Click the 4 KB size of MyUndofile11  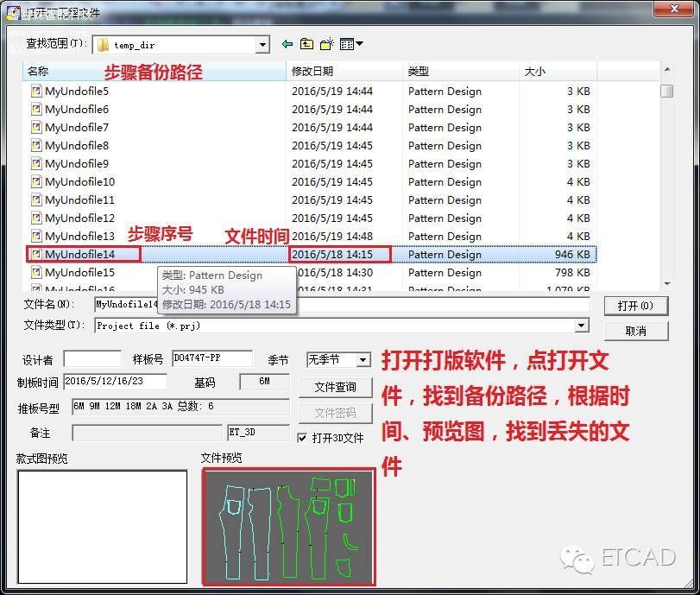point(578,199)
